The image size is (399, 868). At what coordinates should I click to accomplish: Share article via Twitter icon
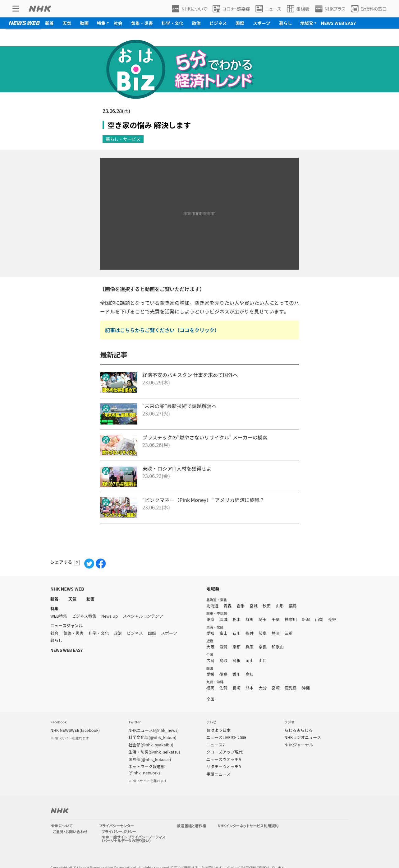[89, 564]
